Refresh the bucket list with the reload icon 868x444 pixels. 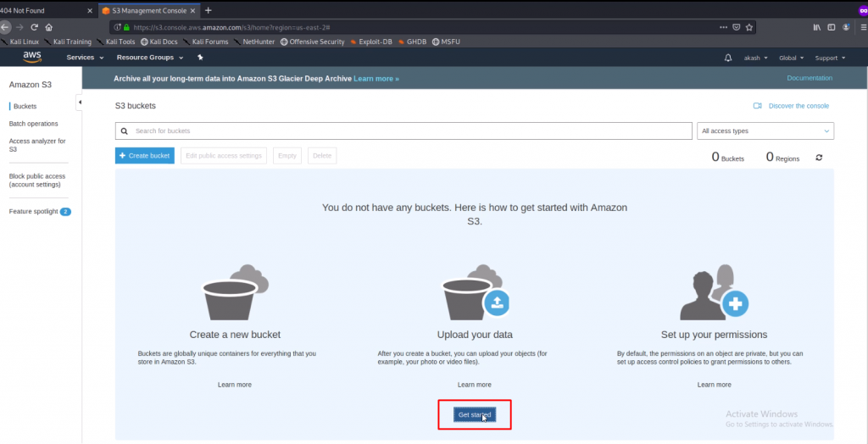point(819,158)
